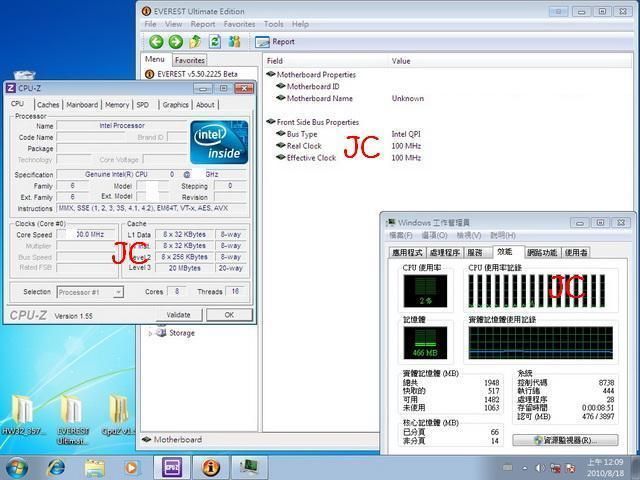Screen dimensions: 640x480
Task: Open Windows Explorer from the taskbar
Action: click(95, 468)
